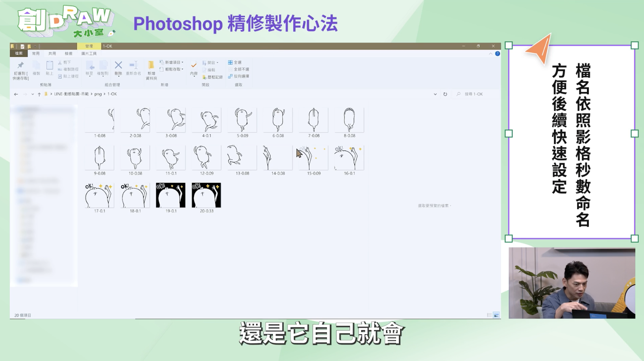This screenshot has width=644, height=361.
Task: Click the 貼上捷徑 paste shortcut item
Action: click(68, 76)
